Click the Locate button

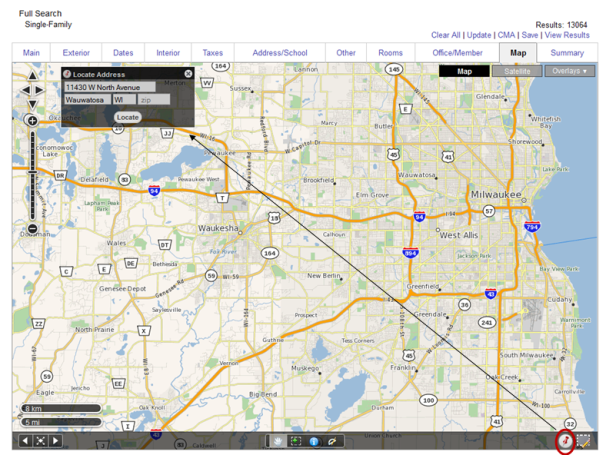(127, 117)
